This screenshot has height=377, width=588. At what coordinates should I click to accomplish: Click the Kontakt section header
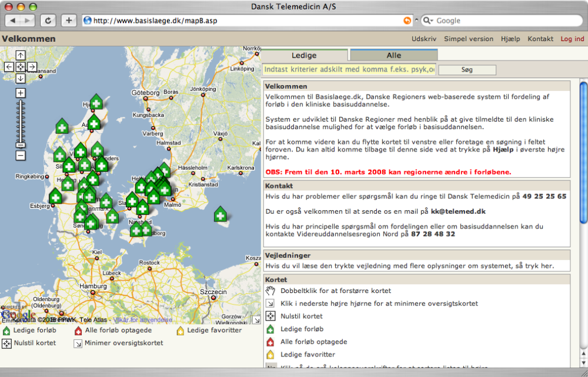417,186
